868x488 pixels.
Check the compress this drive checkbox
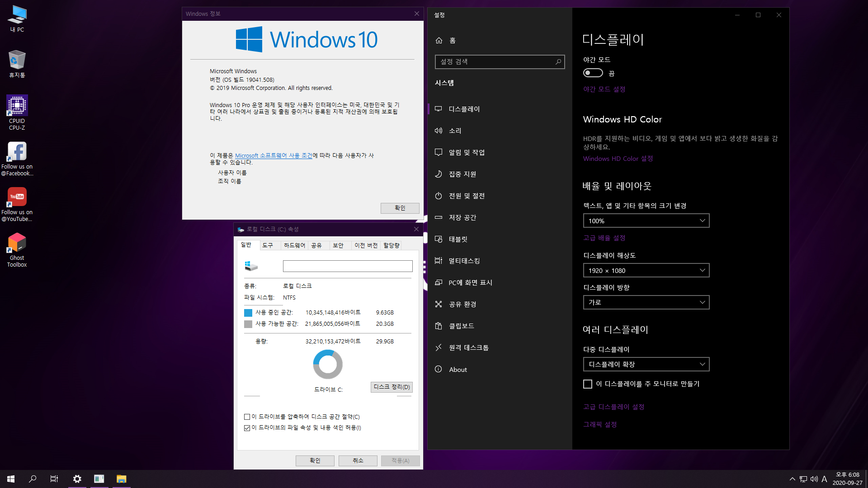pyautogui.click(x=247, y=417)
